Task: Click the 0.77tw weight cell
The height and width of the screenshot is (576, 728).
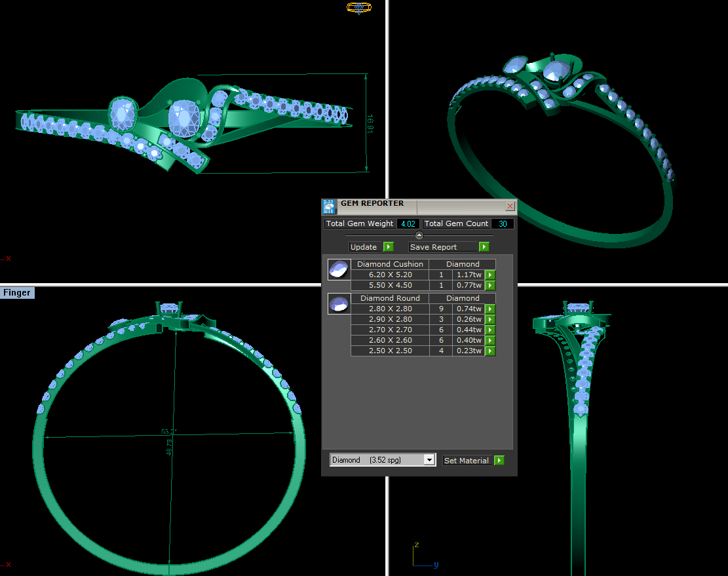Action: pyautogui.click(x=469, y=286)
